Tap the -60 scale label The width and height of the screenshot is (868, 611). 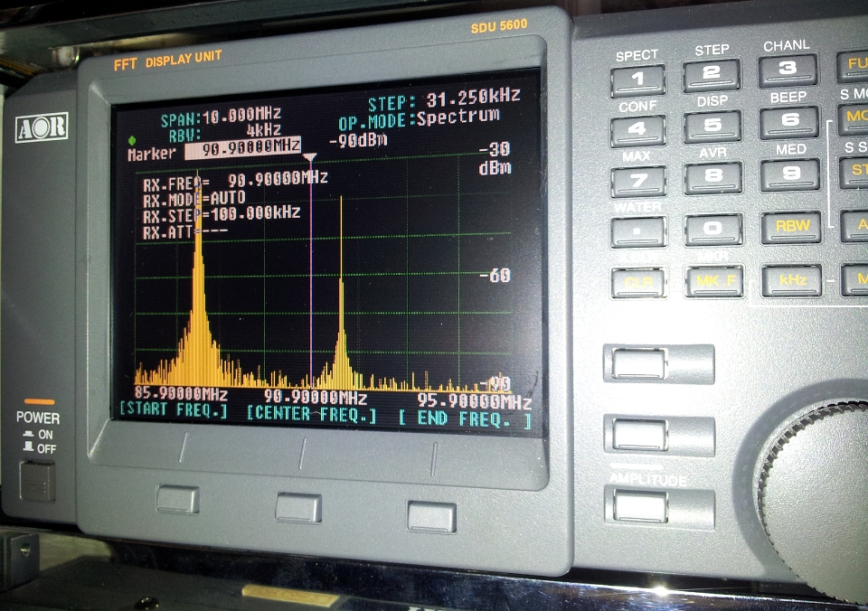[495, 275]
